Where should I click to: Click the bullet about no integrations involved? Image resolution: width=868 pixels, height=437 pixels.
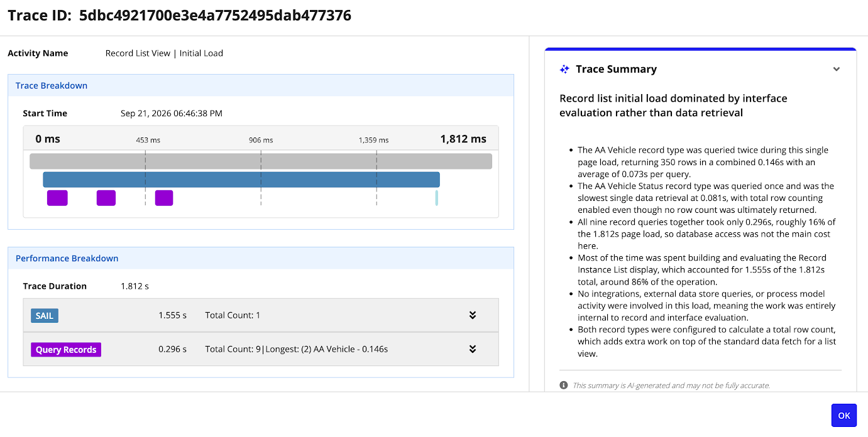[x=706, y=306]
